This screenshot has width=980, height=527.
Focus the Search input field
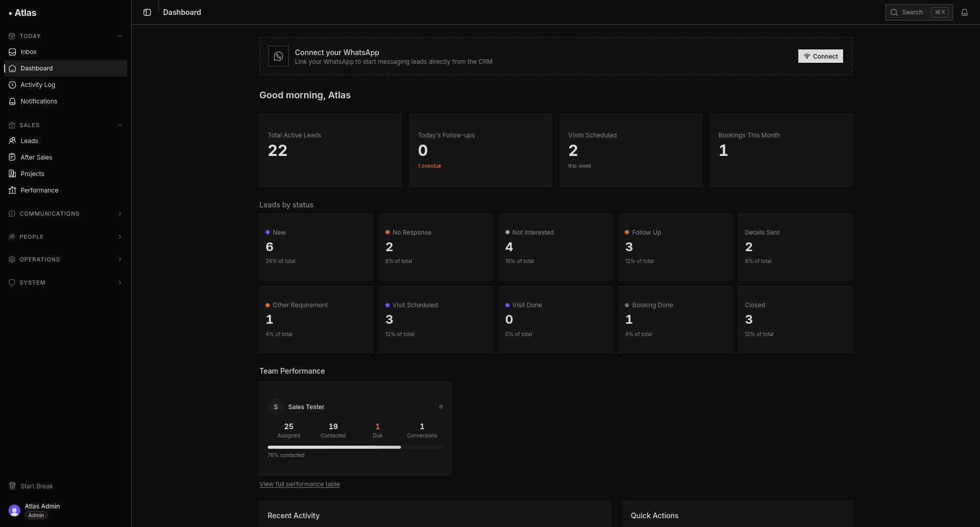click(919, 12)
